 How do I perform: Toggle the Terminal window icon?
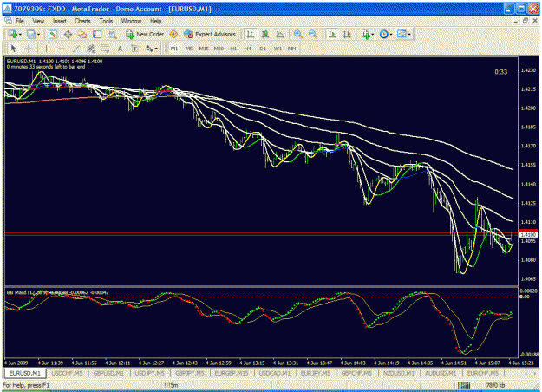point(97,34)
